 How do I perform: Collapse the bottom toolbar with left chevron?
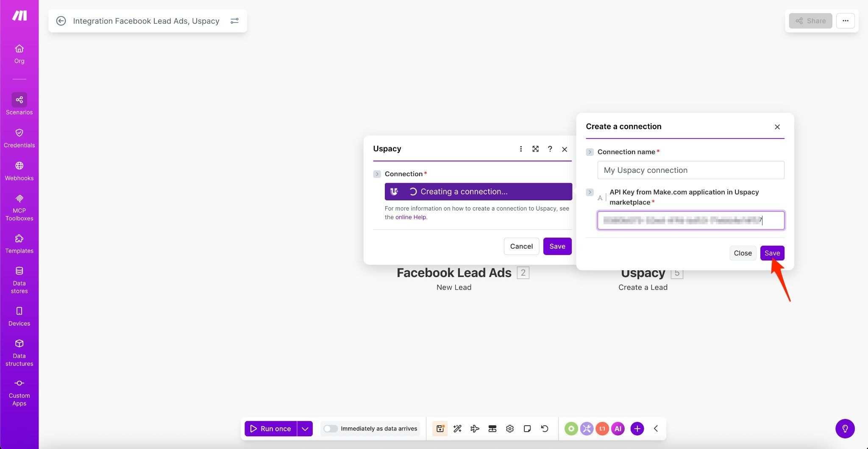tap(656, 429)
